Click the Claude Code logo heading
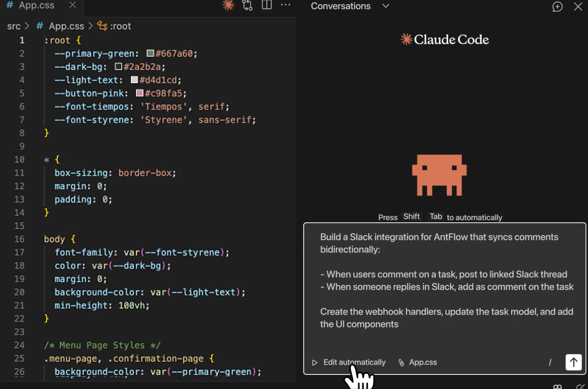This screenshot has width=588, height=389. pyautogui.click(x=445, y=39)
